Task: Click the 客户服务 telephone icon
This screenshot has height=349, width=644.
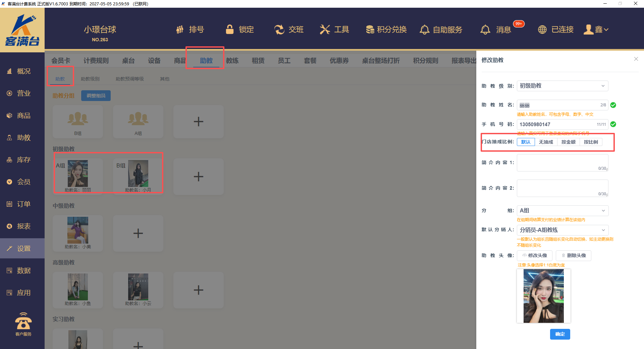Action: [23, 321]
